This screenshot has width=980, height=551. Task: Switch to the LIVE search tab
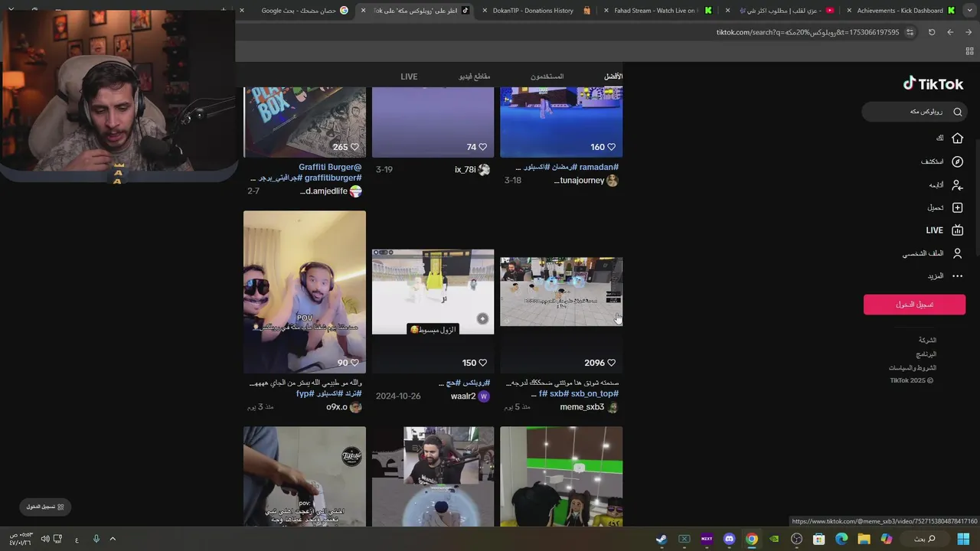[x=409, y=77]
